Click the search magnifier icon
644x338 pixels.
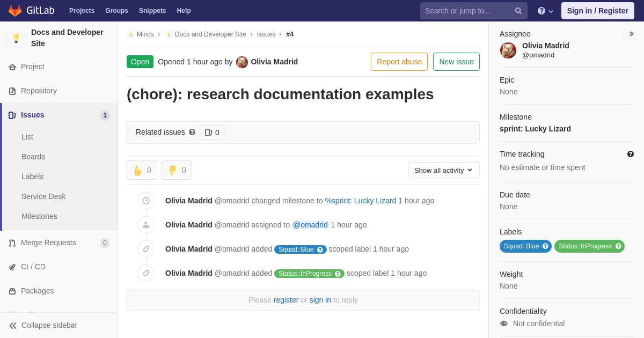(518, 11)
